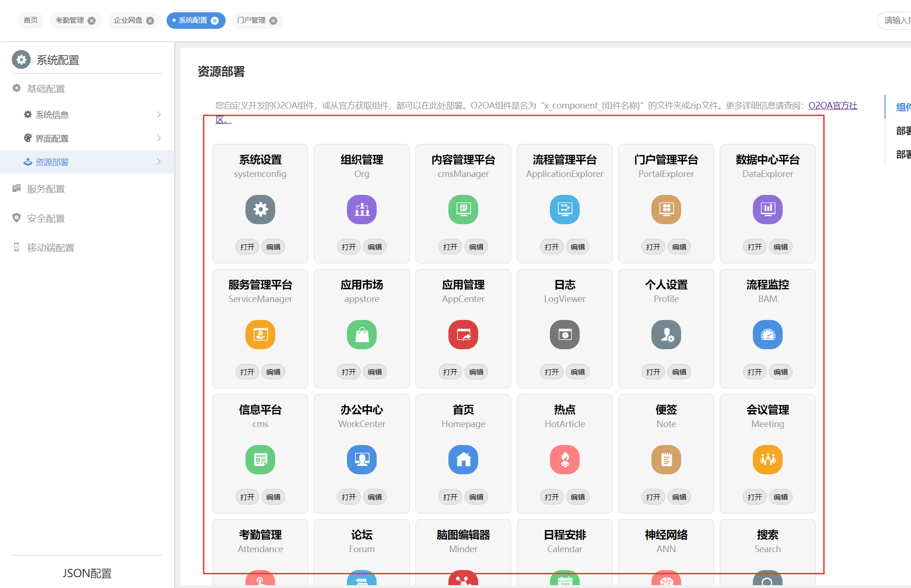The width and height of the screenshot is (911, 588).
Task: Close the 企业网盘 tab
Action: coord(150,21)
